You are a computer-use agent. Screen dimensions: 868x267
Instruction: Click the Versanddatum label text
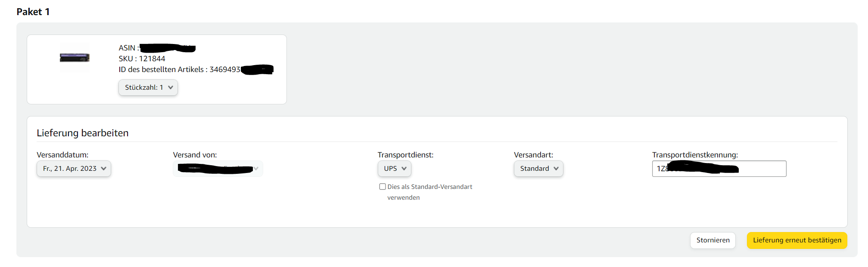tap(62, 155)
